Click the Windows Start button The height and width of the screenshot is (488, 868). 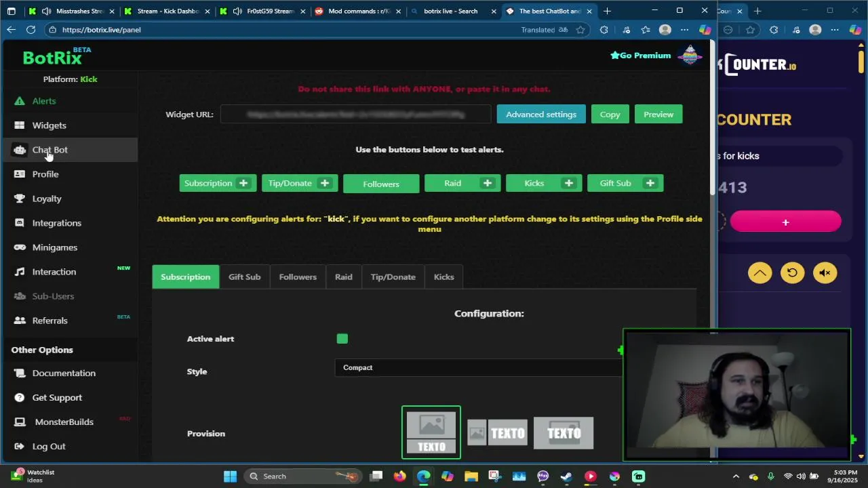point(230,476)
